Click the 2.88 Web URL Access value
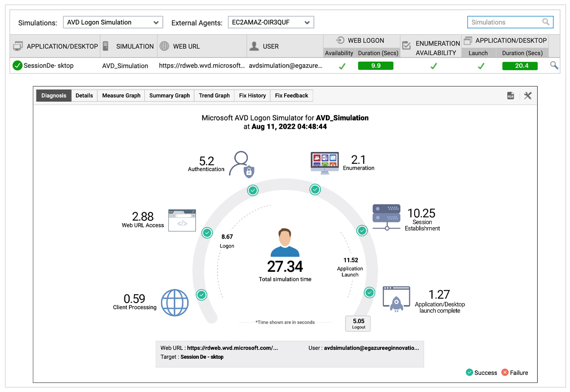The height and width of the screenshot is (392, 570). tap(143, 217)
